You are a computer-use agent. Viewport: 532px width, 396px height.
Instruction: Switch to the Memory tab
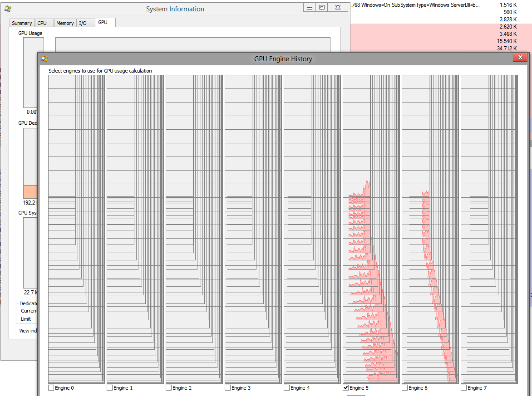pyautogui.click(x=64, y=23)
